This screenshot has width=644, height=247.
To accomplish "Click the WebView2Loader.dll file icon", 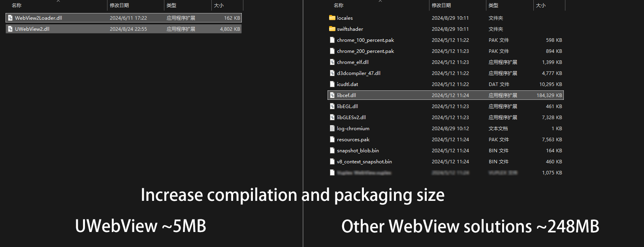I will click(10, 18).
